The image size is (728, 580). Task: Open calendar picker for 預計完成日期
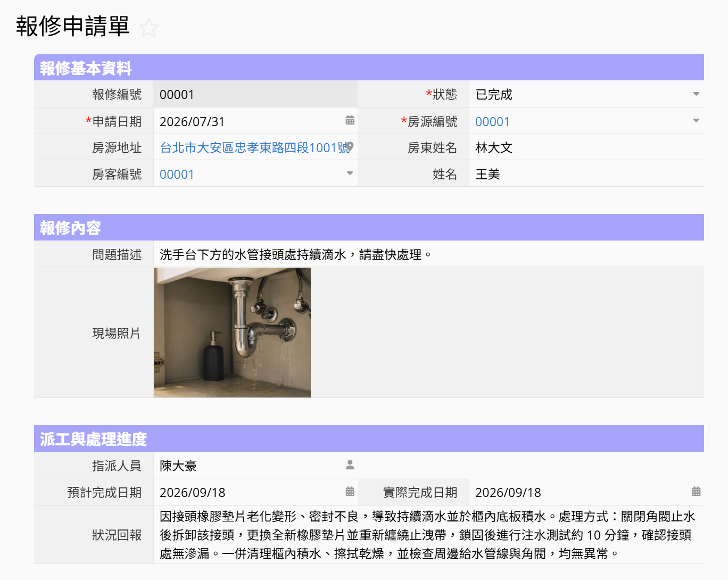point(350,492)
